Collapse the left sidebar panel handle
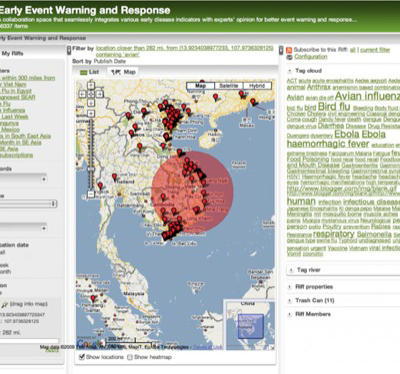Image resolution: width=400 pixels, height=374 pixels. click(69, 50)
